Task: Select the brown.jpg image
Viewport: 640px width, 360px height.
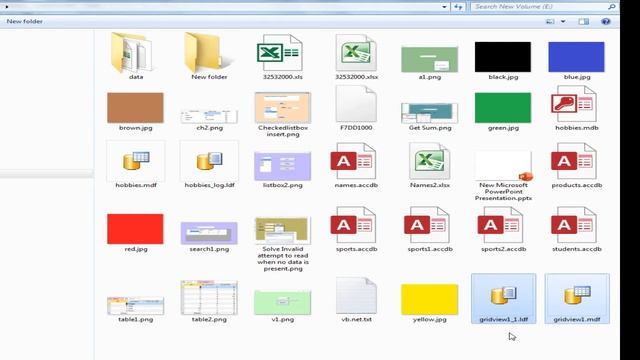Action: (x=136, y=108)
